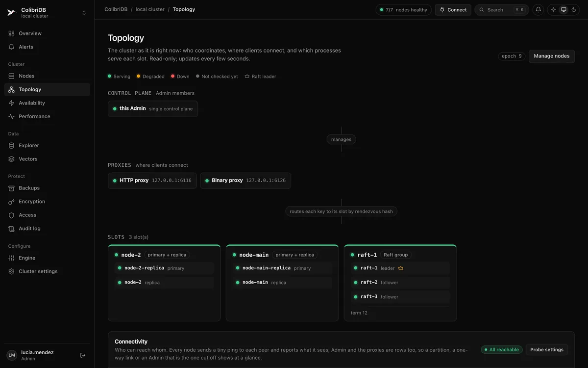Click the node-main replica row
588x368 pixels.
pyautogui.click(x=282, y=282)
